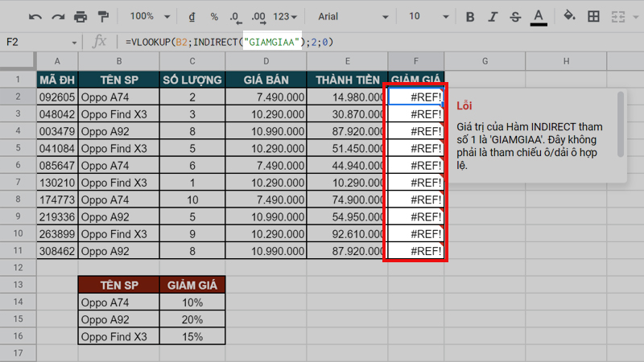Click Oppo A74 in row 2
This screenshot has height=362, width=644.
coord(118,97)
